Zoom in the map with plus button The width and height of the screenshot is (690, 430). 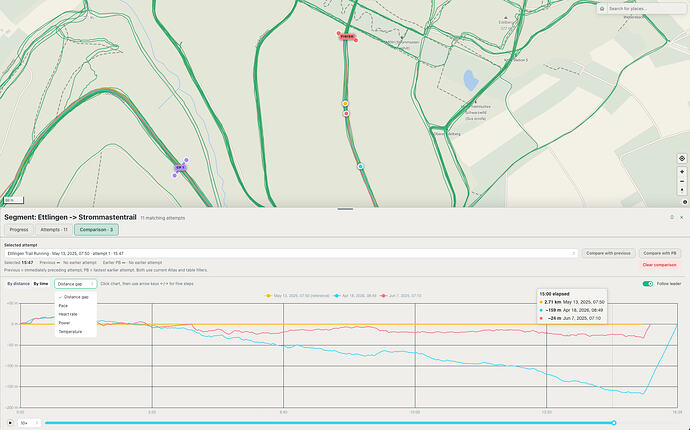682,172
